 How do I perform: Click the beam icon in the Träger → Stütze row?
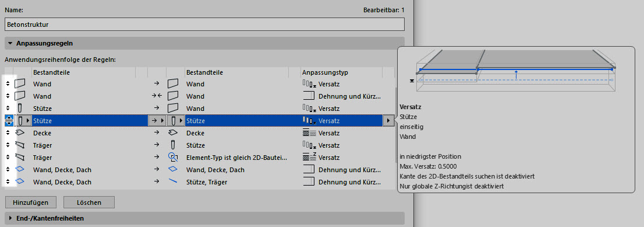point(20,145)
